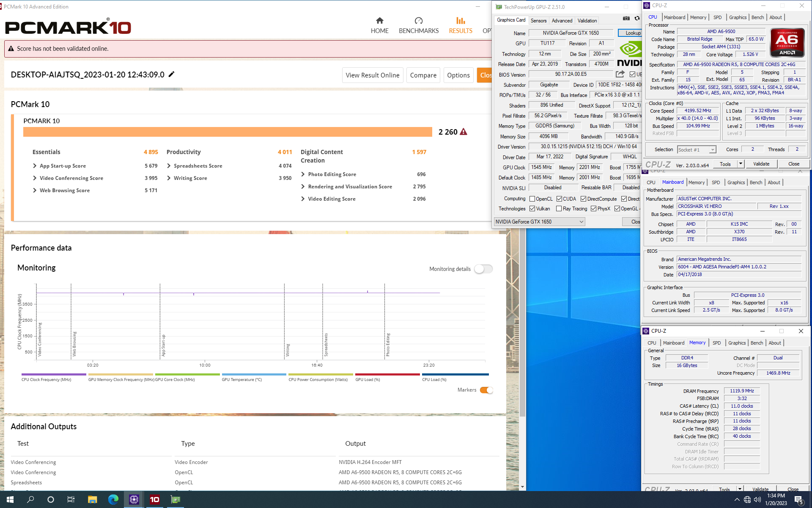Switch to Sensors tab in GPU-Z
The image size is (812, 508).
538,20
